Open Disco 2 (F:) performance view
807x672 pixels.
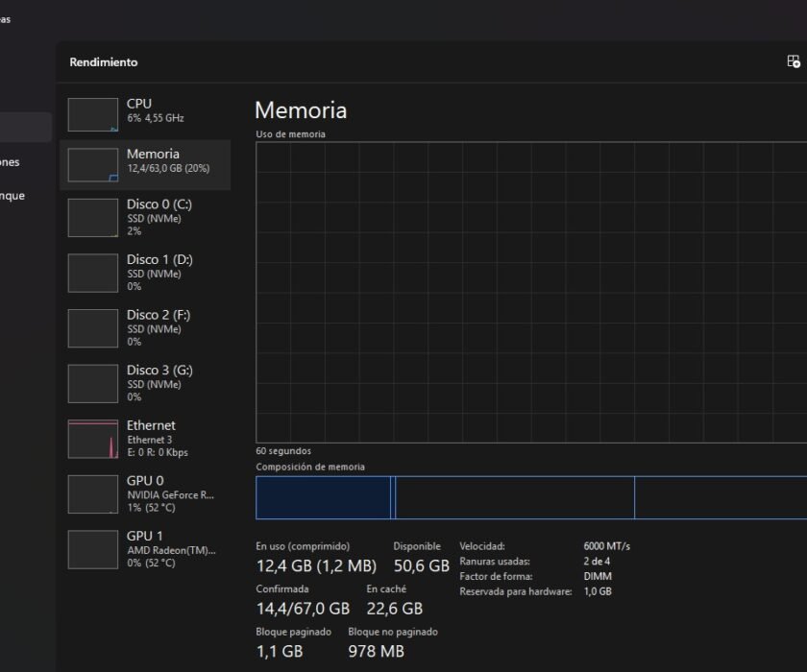tap(145, 328)
